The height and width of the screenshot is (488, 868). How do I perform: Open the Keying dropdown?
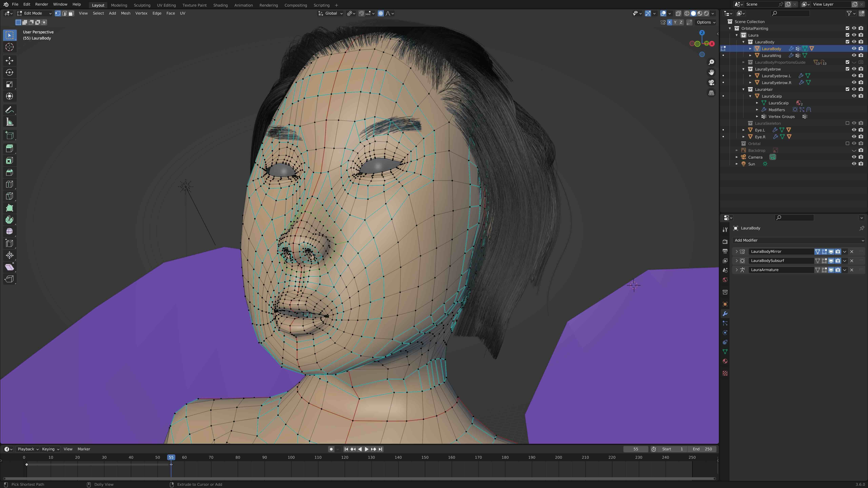point(51,449)
